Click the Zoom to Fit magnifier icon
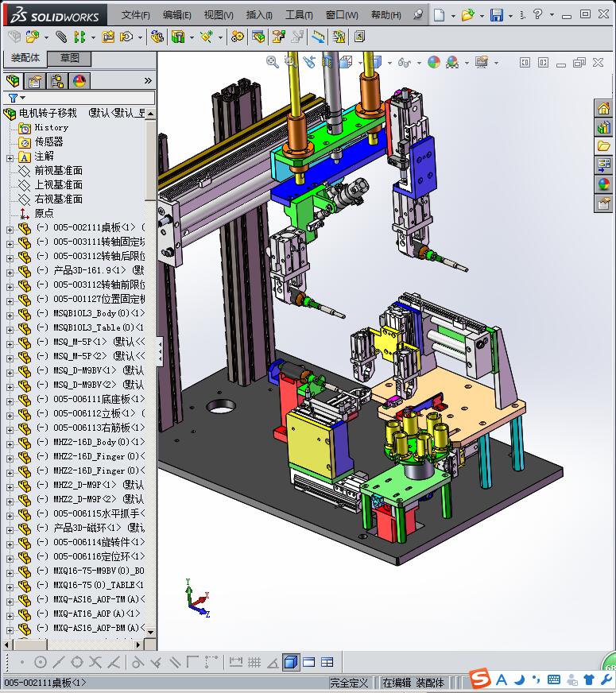 (272, 62)
